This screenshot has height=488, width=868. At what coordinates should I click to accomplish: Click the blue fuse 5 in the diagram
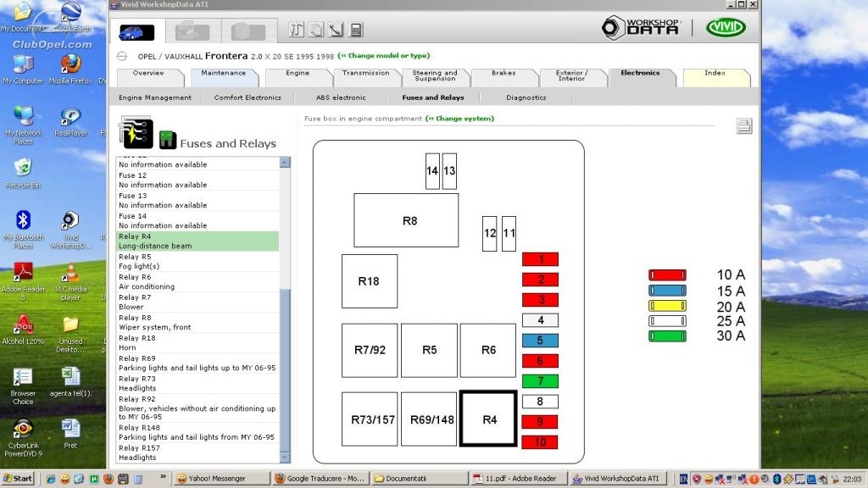coord(540,341)
